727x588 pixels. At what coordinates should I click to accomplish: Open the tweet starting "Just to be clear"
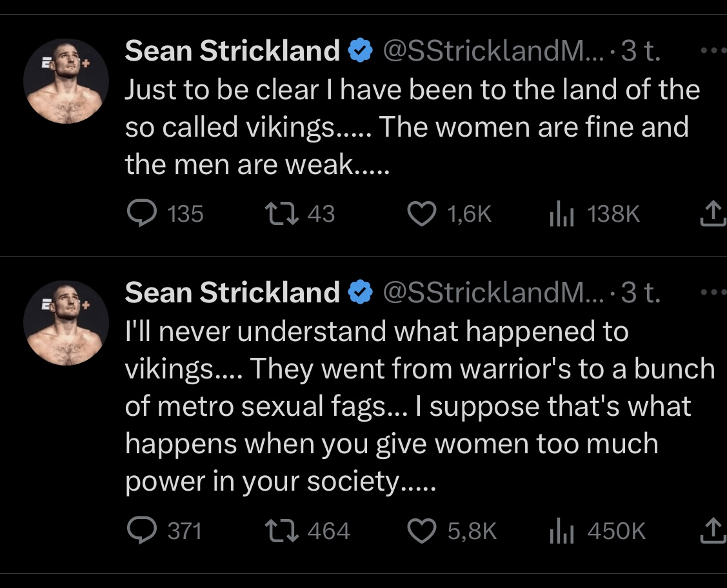[412, 128]
